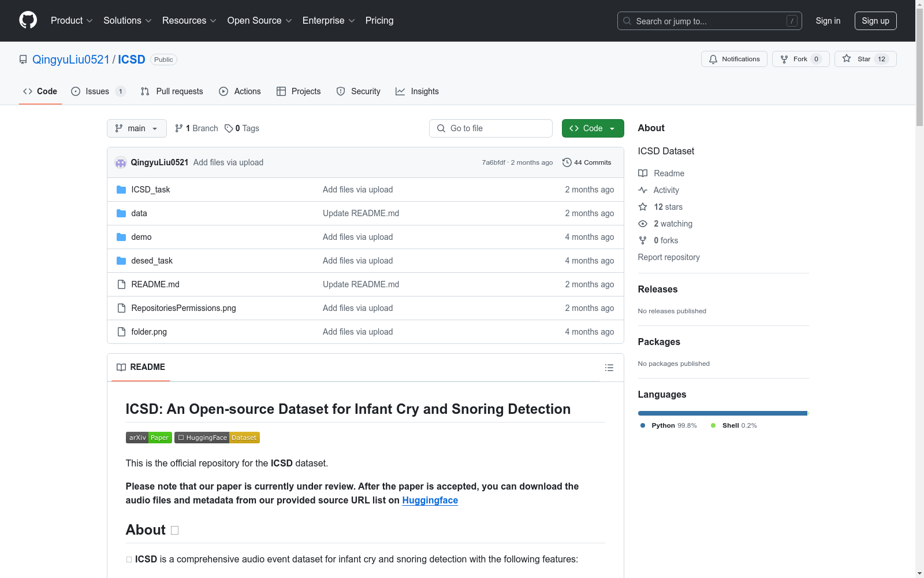Click the Huggingface link in README
The width and height of the screenshot is (924, 578).
430,500
